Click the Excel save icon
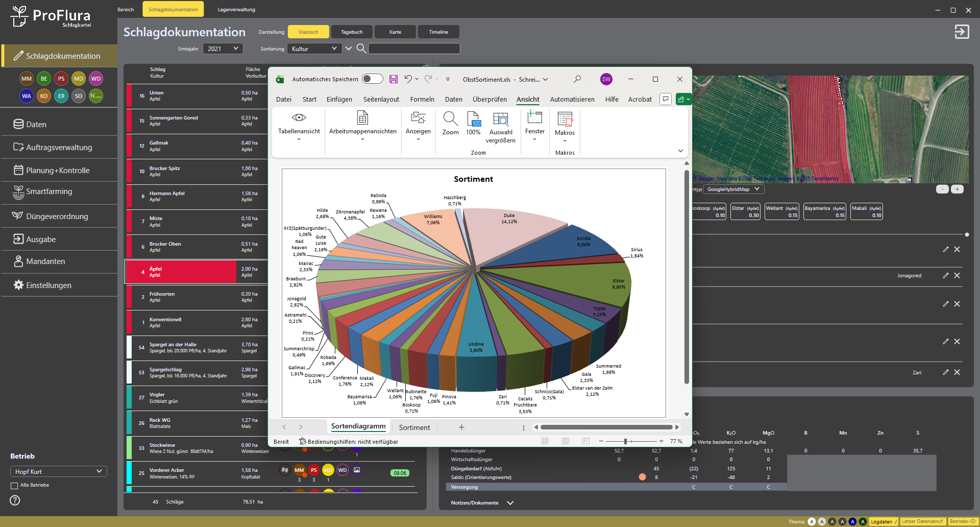 pos(393,79)
